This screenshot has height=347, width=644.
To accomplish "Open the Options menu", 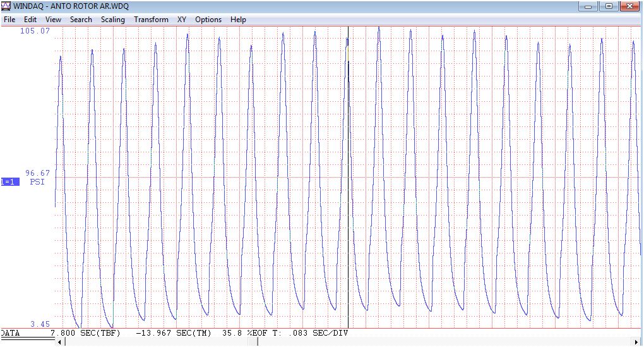I will click(208, 20).
